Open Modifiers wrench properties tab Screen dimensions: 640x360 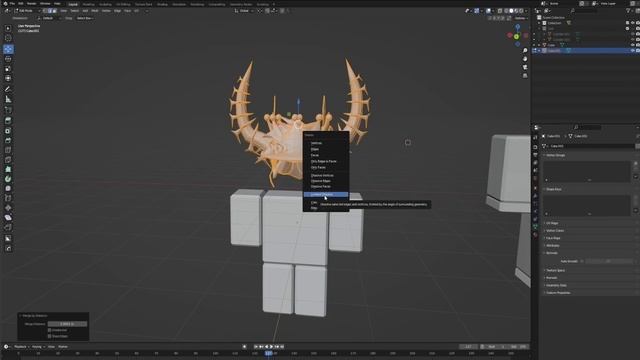pyautogui.click(x=536, y=196)
